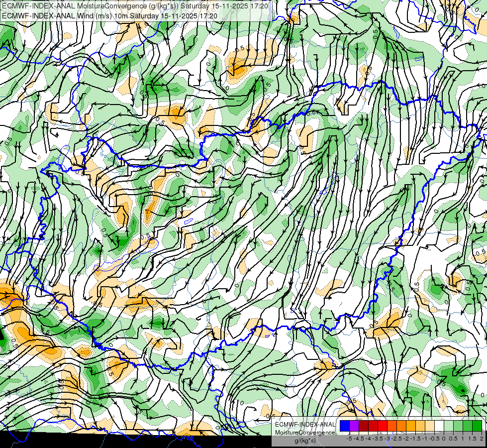Click the '0' legend tick label
The image size is (487, 448).
coord(444,439)
